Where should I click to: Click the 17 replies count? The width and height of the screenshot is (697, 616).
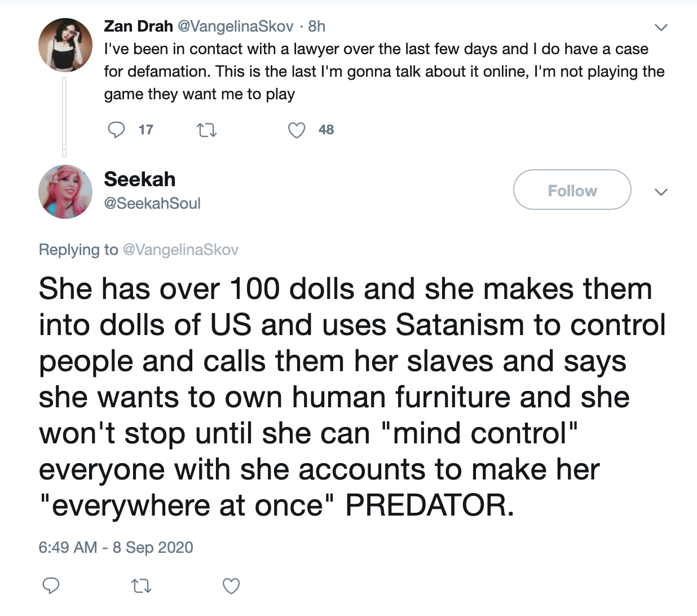(x=146, y=130)
